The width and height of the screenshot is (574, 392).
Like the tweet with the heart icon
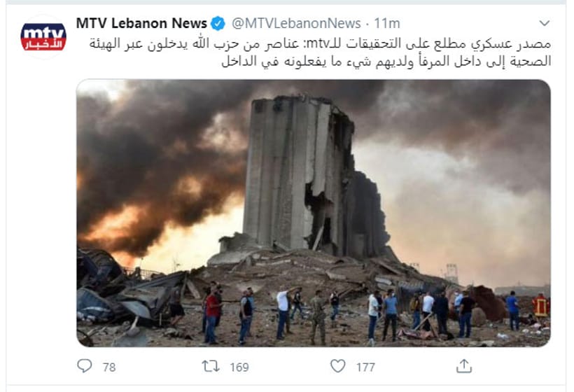click(x=337, y=365)
